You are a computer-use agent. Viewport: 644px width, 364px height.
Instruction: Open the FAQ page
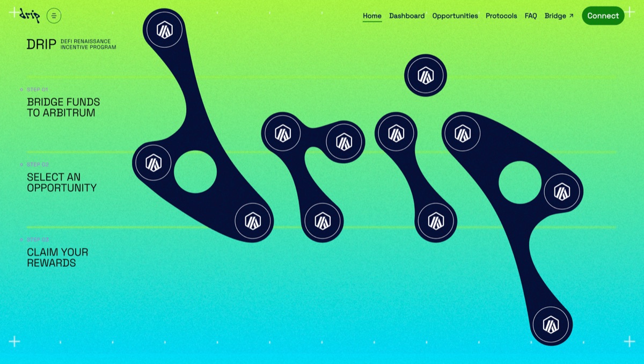[x=531, y=16]
